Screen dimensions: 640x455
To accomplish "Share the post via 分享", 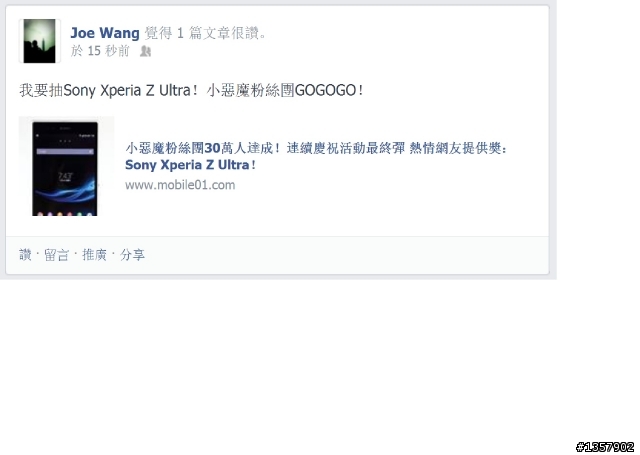I will 132,255.
